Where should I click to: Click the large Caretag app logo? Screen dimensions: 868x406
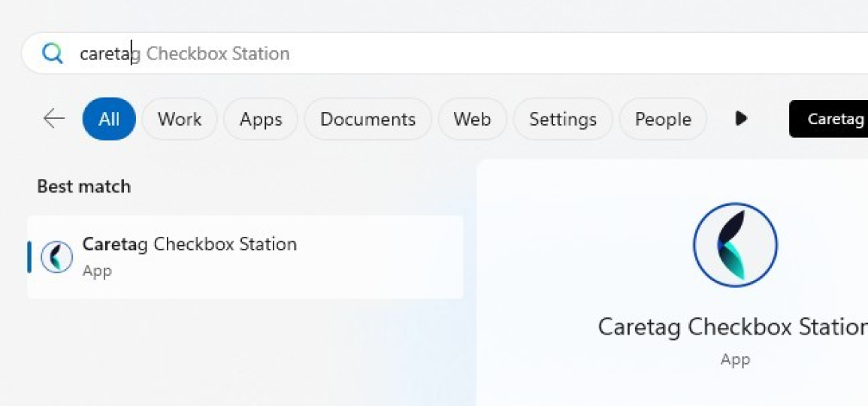(735, 245)
